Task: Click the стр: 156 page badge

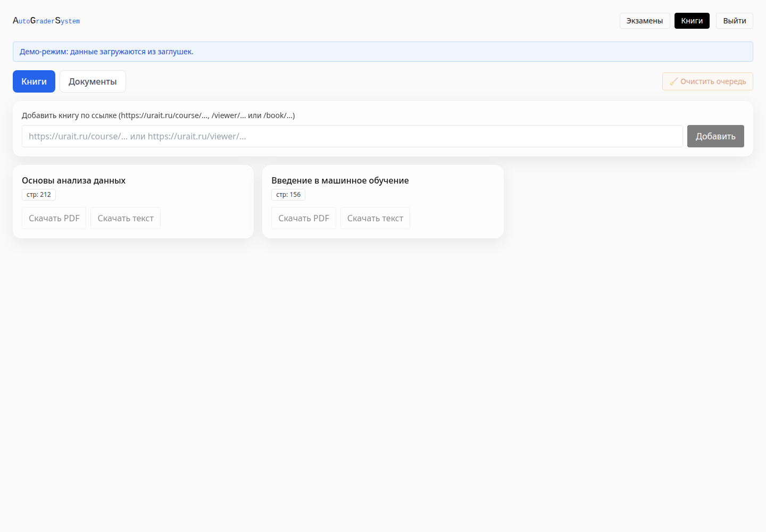Action: tap(288, 195)
